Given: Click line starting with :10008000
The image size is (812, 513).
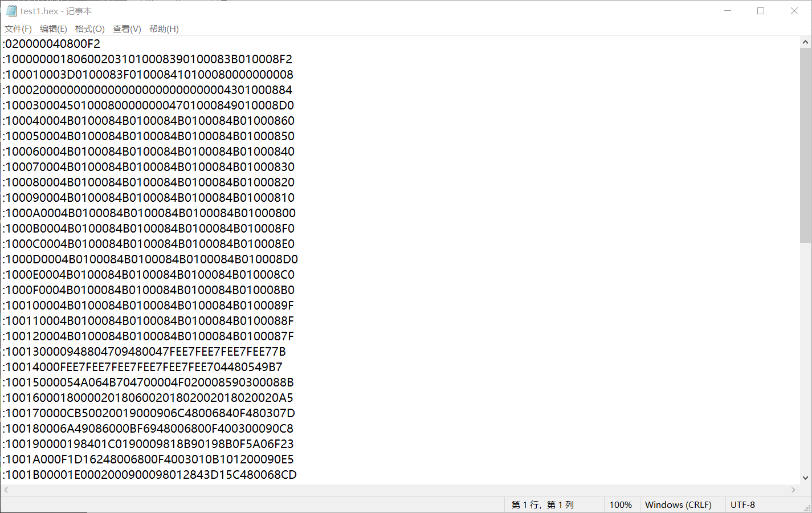Looking at the screenshot, I should pos(148,182).
